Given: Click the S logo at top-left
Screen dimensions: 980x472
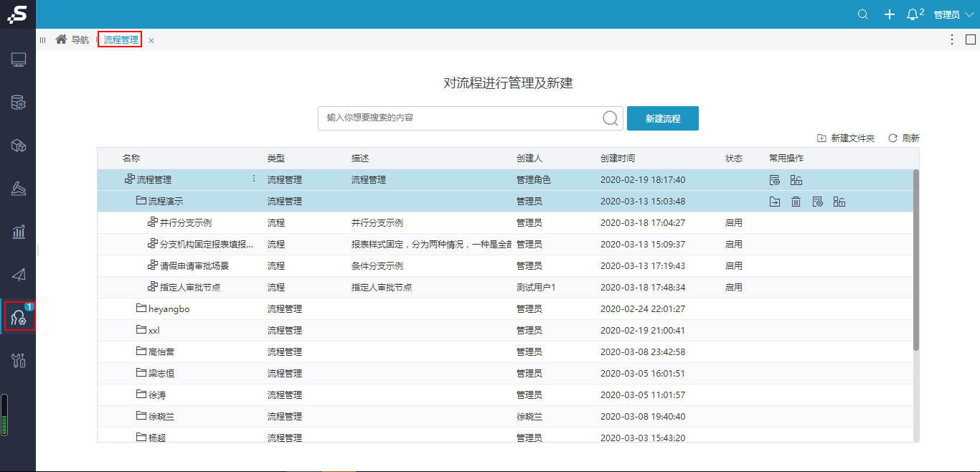Looking at the screenshot, I should 18,14.
